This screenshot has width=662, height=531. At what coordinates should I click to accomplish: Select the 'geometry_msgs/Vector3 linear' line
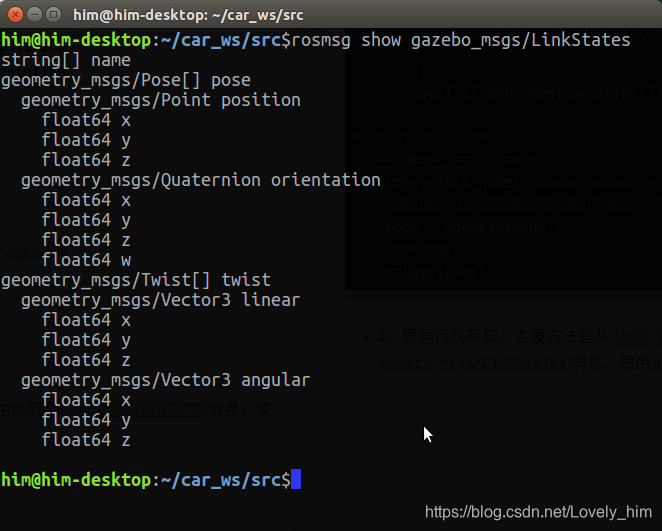(161, 300)
